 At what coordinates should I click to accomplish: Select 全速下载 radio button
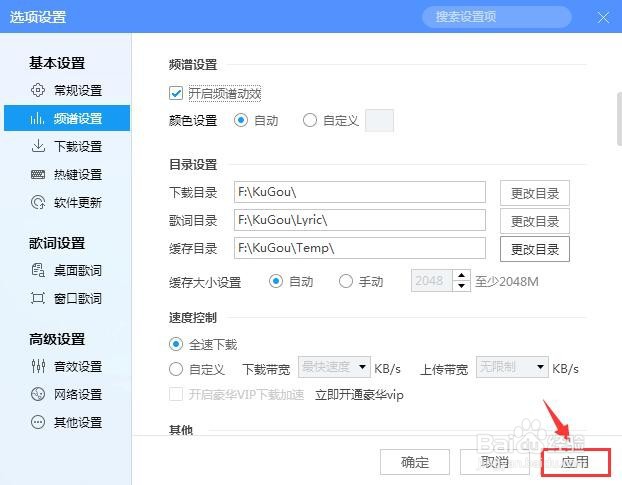(176, 344)
